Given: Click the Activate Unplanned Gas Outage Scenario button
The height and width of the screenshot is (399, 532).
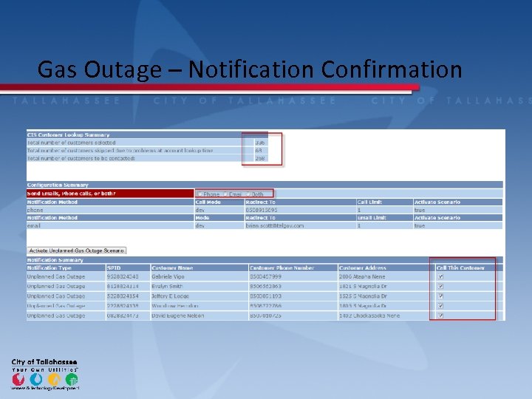Looking at the screenshot, I should (x=76, y=250).
